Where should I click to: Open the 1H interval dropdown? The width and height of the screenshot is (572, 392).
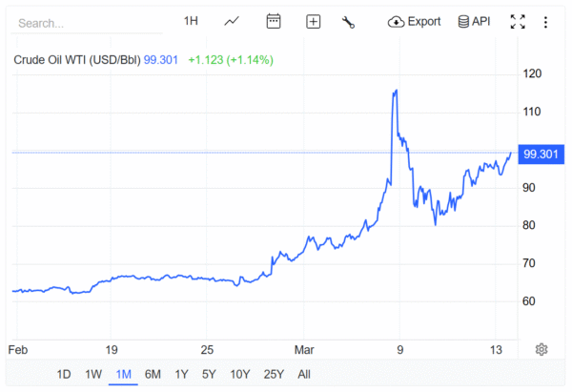[x=191, y=21]
